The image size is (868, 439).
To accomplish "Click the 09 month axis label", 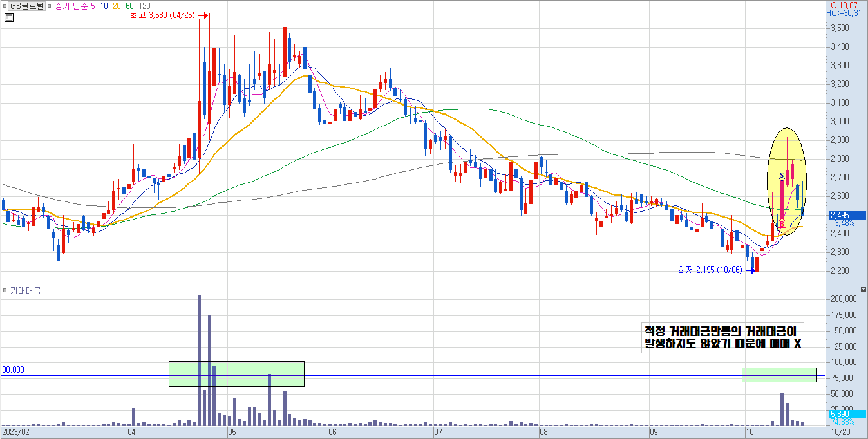I will (653, 434).
